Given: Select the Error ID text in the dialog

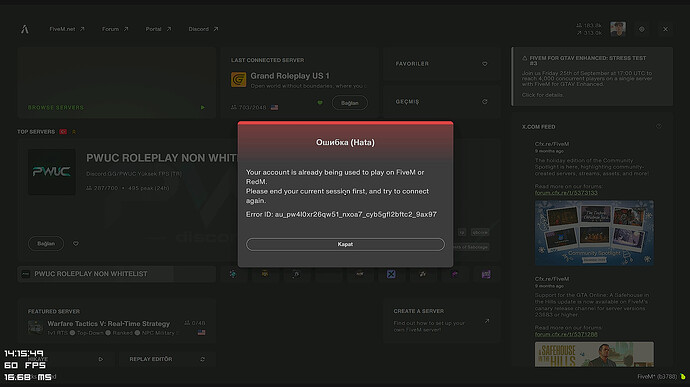Looking at the screenshot, I should pos(341,214).
